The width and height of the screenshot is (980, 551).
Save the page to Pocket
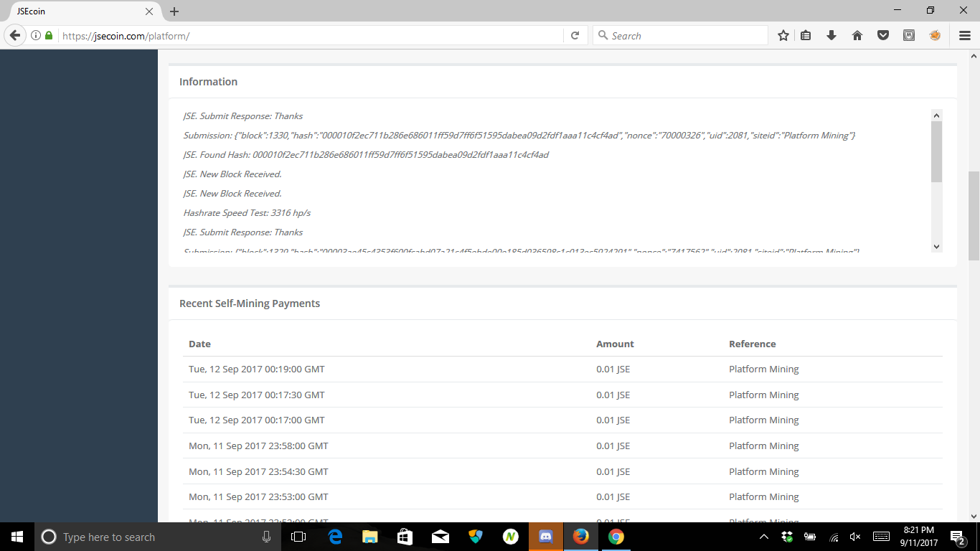click(883, 35)
